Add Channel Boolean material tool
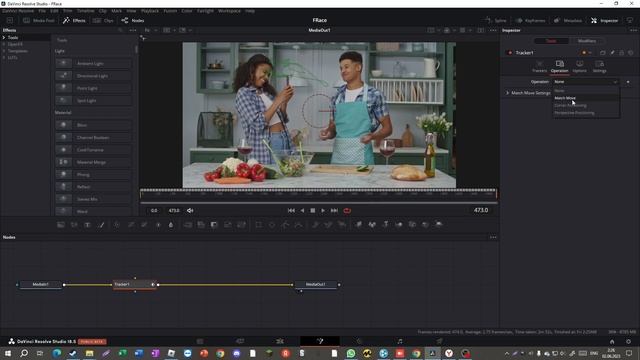This screenshot has height=360, width=640. [93, 138]
